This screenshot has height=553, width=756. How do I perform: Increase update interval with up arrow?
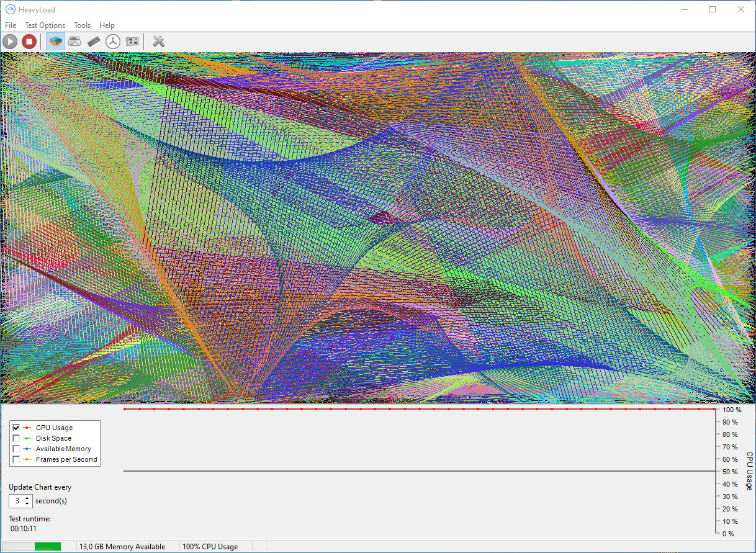pyautogui.click(x=27, y=498)
